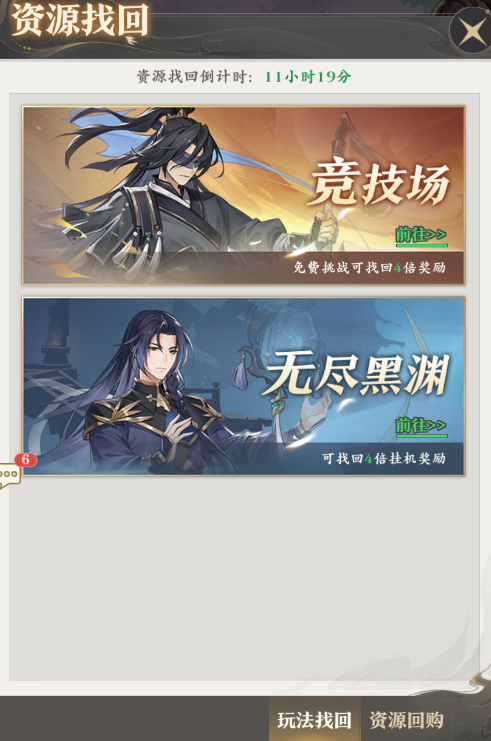The height and width of the screenshot is (741, 491).
Task: Switch to the 资源回购 tab
Action: (406, 720)
